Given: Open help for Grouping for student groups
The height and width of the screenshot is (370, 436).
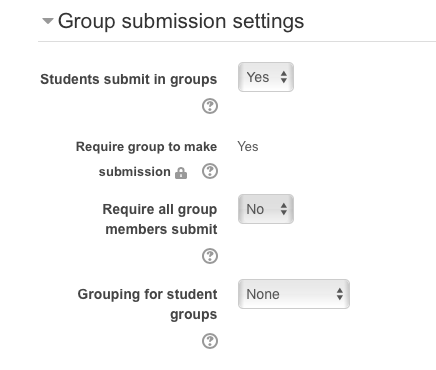Looking at the screenshot, I should [x=210, y=341].
